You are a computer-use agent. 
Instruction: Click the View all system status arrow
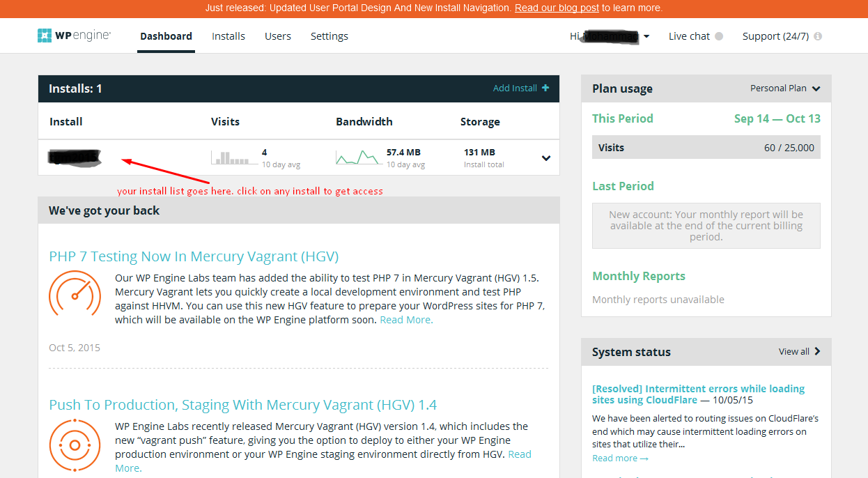coord(817,351)
